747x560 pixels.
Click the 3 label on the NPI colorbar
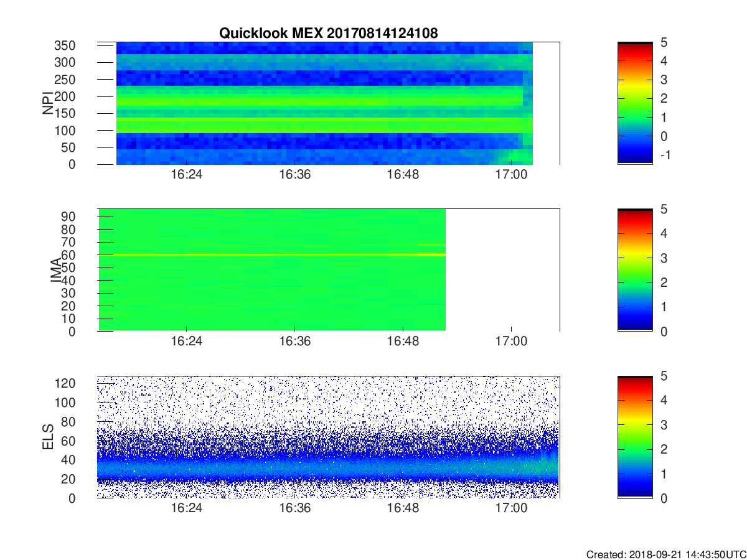664,80
